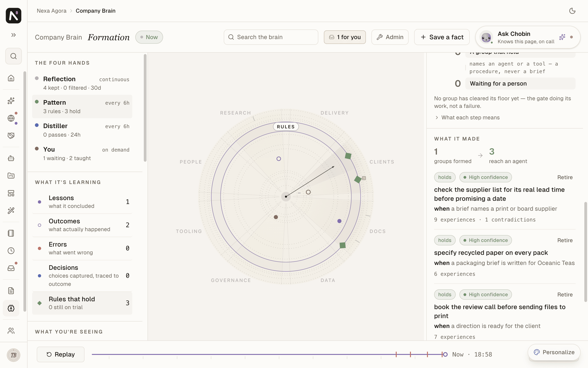
Task: Select the Distiller hand row
Action: [x=82, y=130]
